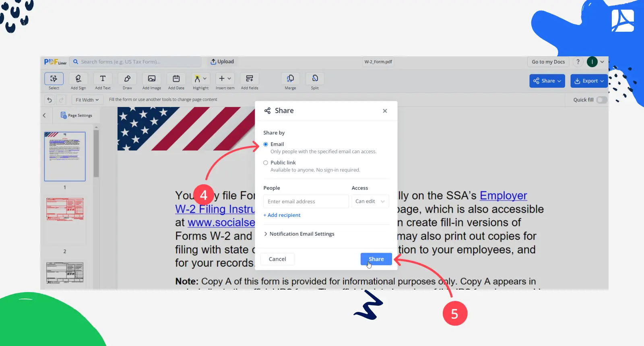Select page 2 thumbnail
The image size is (644, 346).
tap(65, 220)
